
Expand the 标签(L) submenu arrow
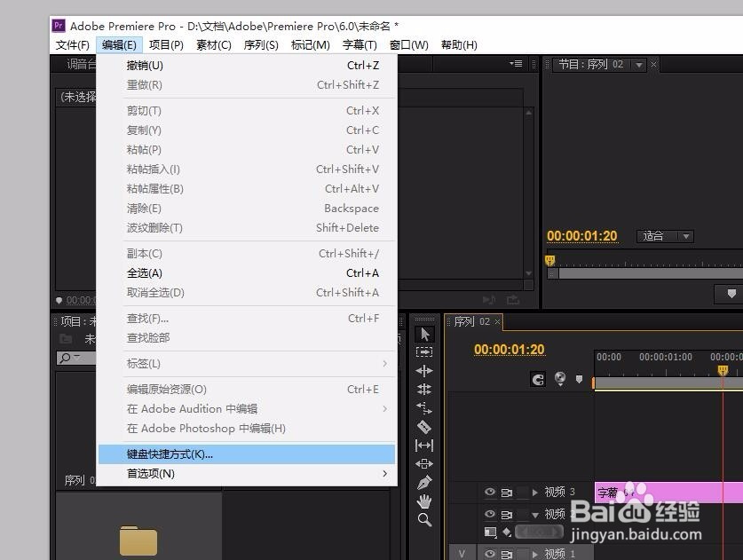[x=384, y=363]
